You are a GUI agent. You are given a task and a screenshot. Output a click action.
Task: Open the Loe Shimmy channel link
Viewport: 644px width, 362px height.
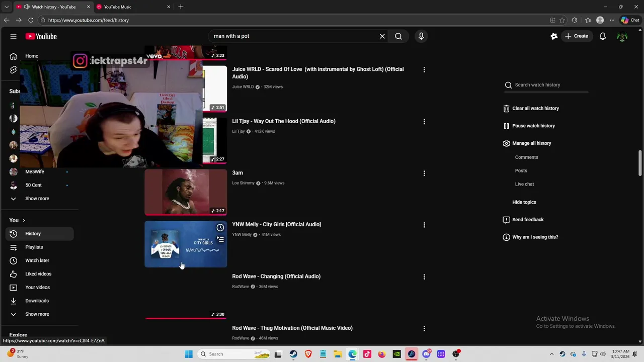point(243,183)
